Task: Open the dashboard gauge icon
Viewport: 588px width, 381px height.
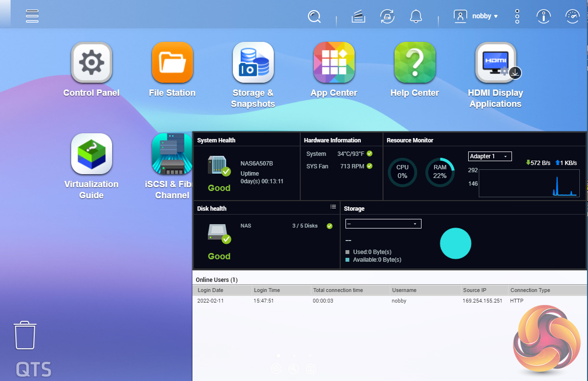Action: [x=572, y=16]
